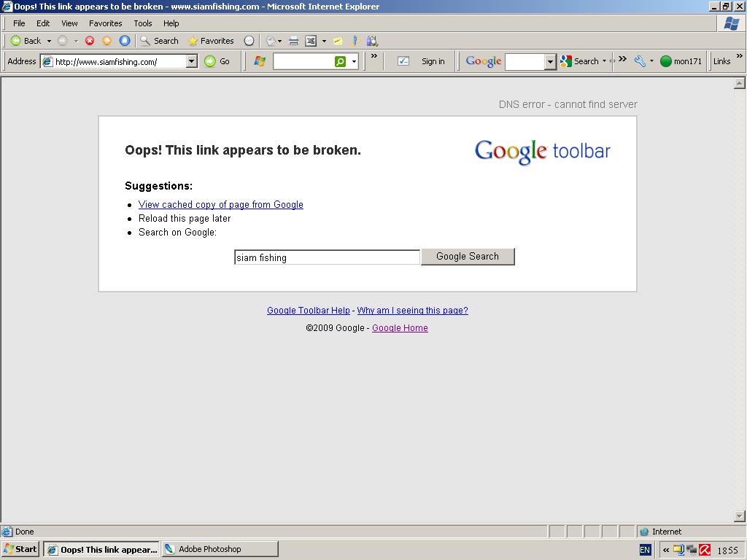The image size is (747, 560).
Task: Click the Live Search toolbar input box
Action: point(304,61)
